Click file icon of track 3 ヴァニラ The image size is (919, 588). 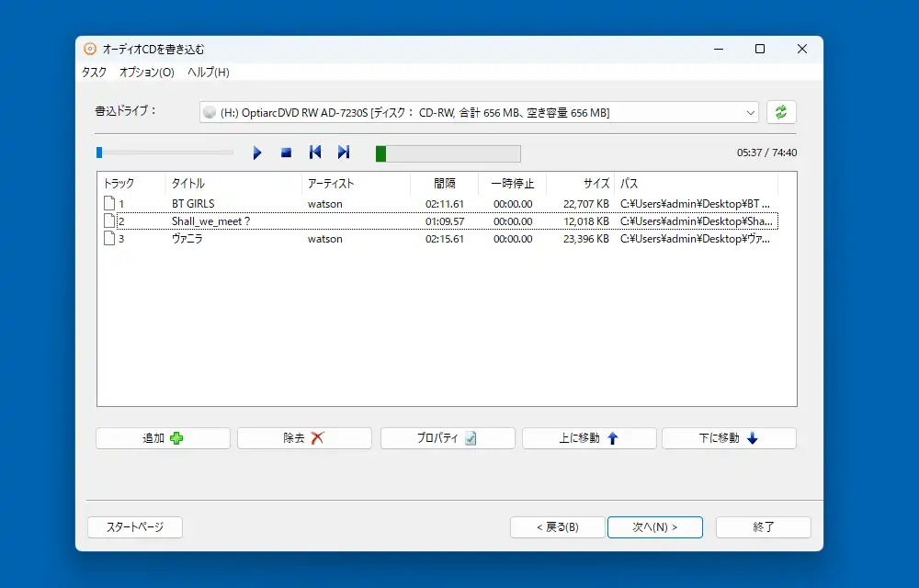(x=109, y=239)
